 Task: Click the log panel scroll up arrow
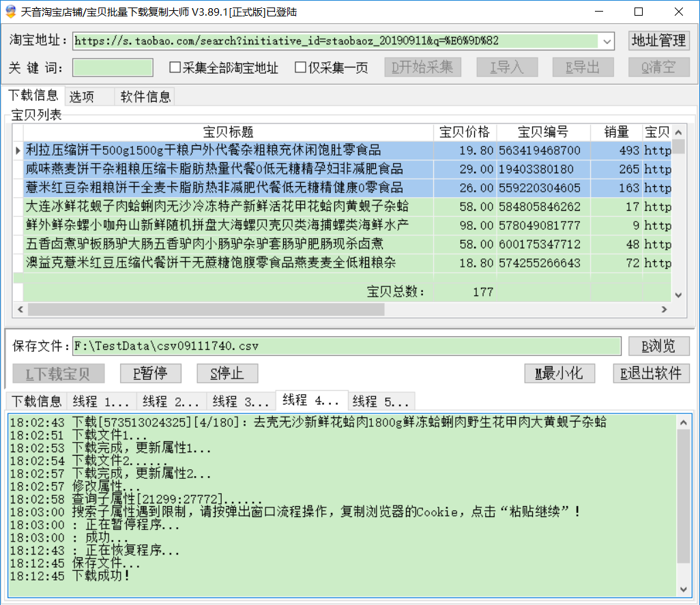684,422
